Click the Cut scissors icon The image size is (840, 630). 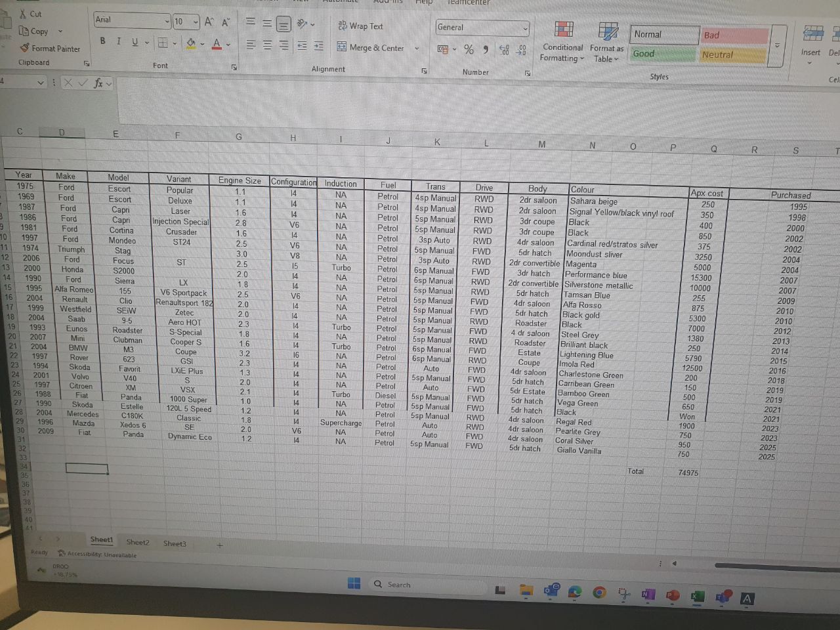point(24,13)
